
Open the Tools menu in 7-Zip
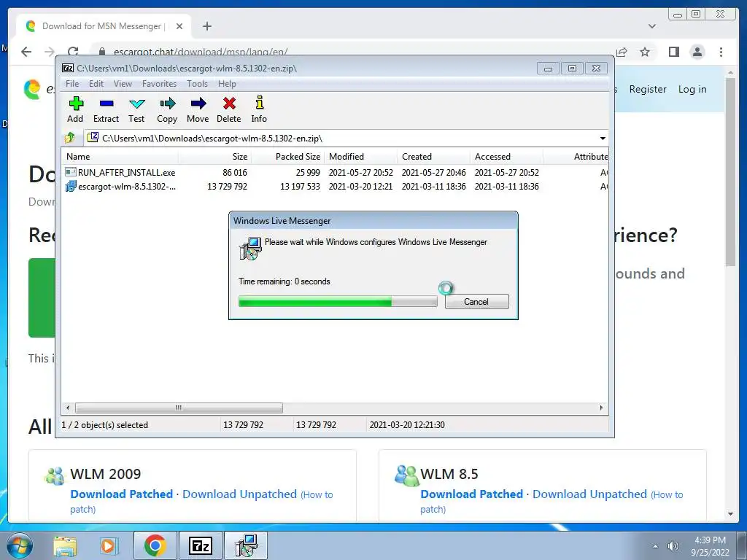pos(197,84)
